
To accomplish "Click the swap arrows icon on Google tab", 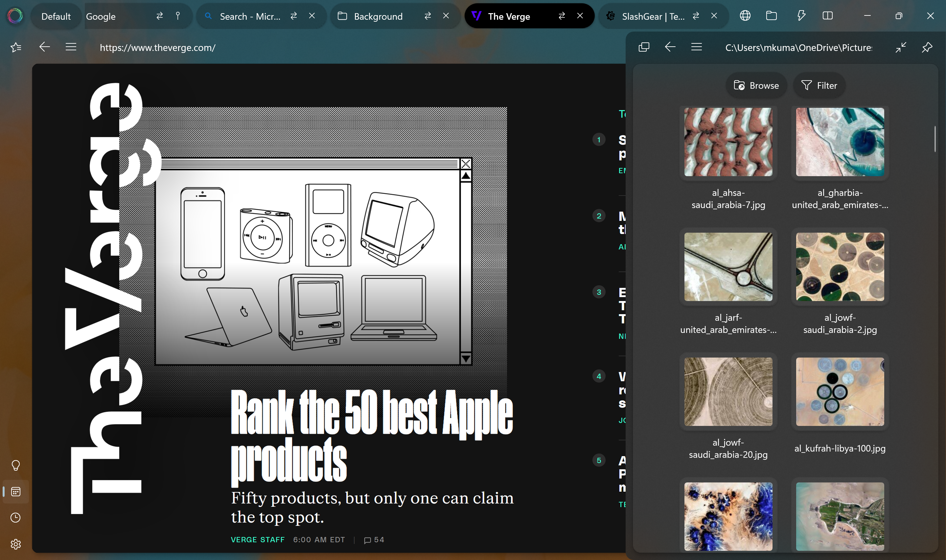I will pos(160,16).
